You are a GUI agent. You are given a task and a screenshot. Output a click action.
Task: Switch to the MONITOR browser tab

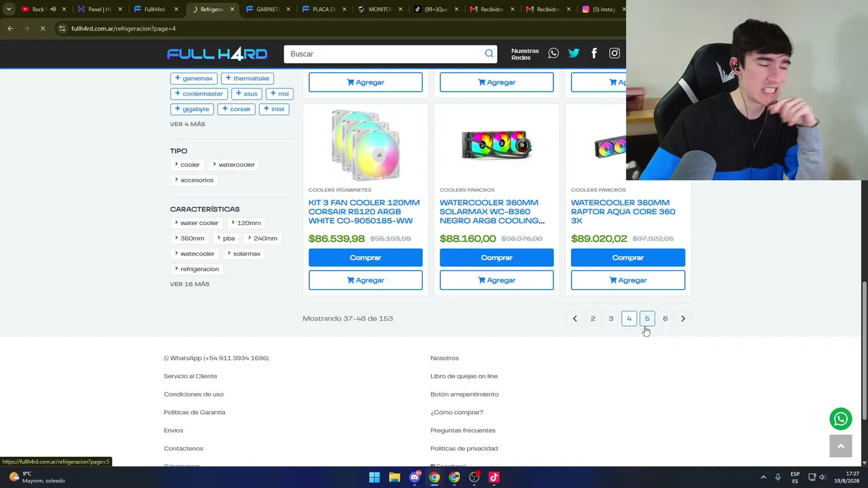[x=380, y=9]
